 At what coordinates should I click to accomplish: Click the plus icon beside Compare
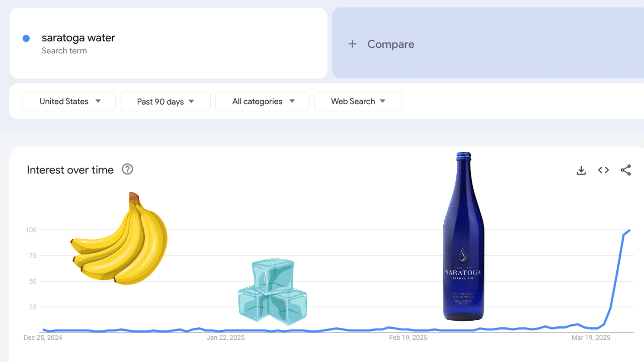pos(352,44)
